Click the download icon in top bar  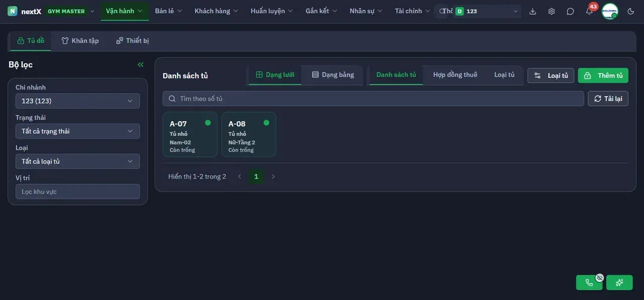tap(533, 11)
